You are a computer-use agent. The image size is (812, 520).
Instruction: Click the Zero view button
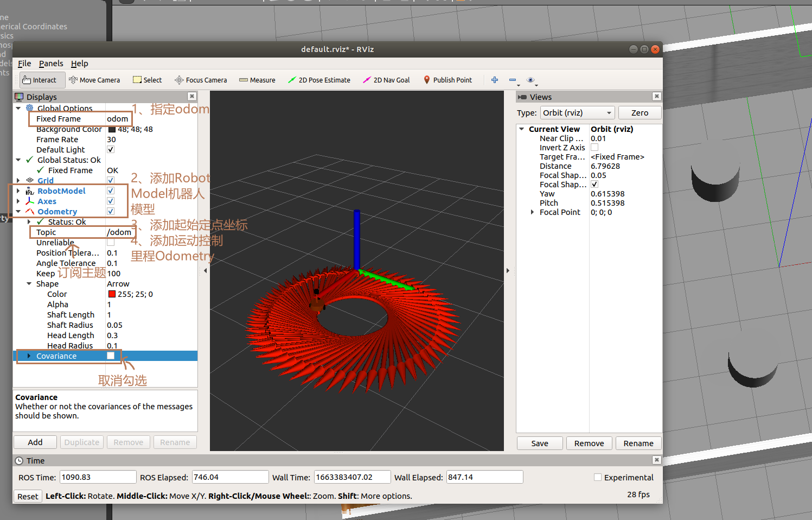tap(640, 113)
